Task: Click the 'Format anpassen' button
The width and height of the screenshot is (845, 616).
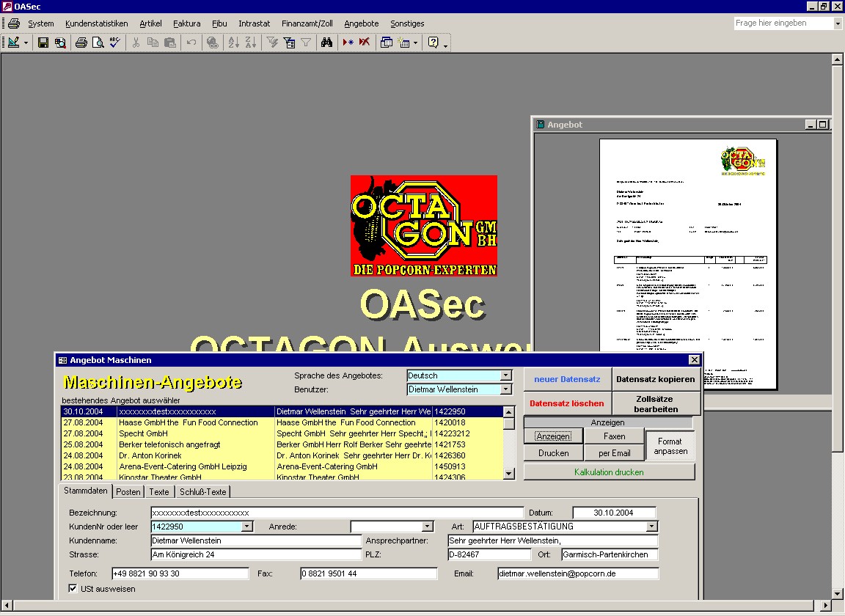Action: pos(670,446)
